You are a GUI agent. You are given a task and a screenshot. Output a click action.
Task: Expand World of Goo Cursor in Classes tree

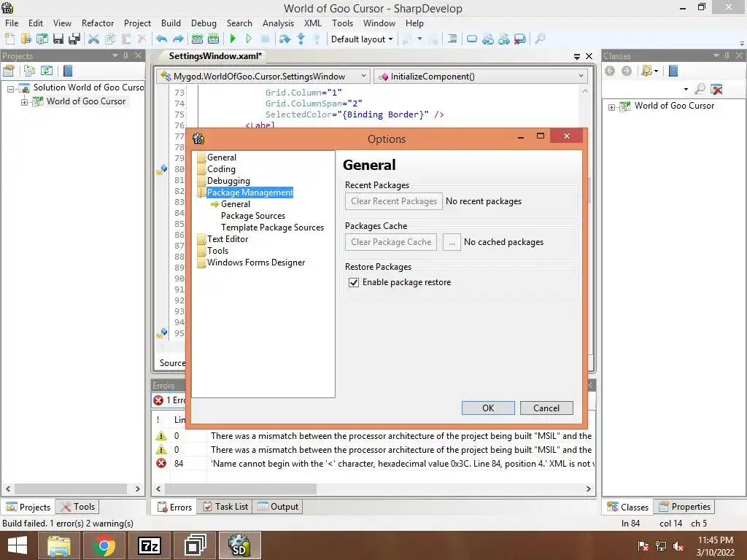point(612,107)
